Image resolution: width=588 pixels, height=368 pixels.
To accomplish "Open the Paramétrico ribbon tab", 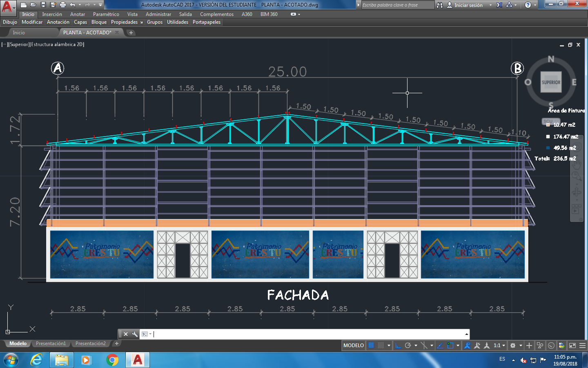I will click(x=106, y=14).
